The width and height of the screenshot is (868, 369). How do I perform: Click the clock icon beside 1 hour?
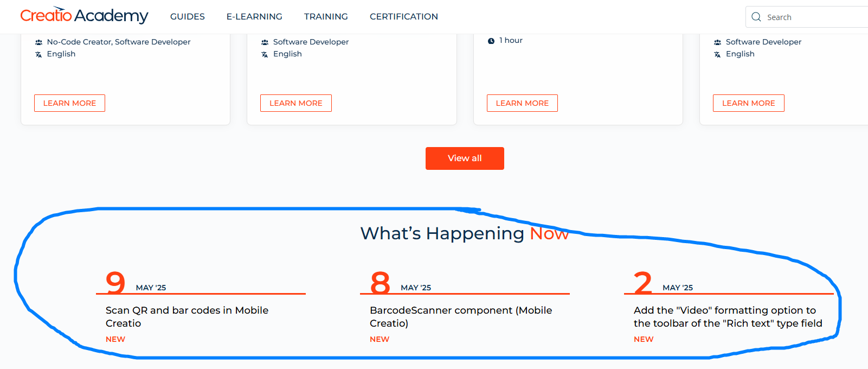491,41
